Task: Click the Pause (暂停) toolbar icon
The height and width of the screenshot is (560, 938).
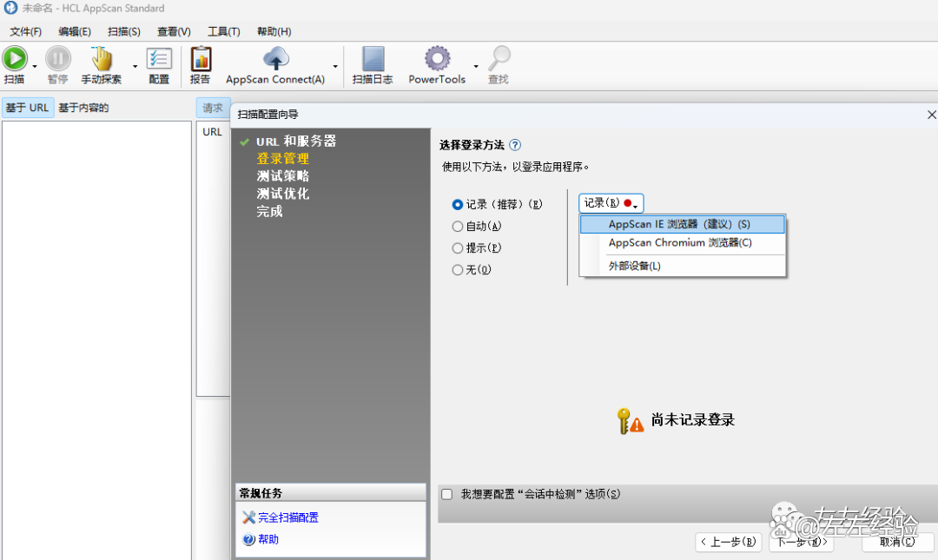Action: pos(57,59)
